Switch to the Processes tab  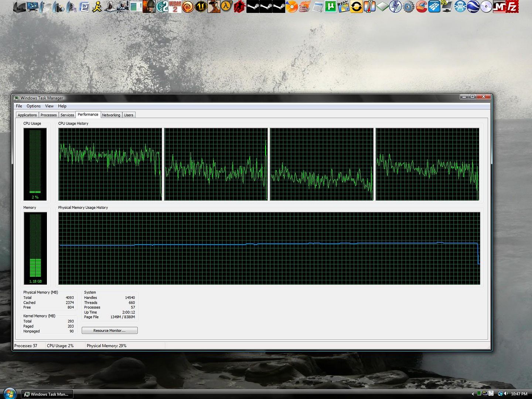pyautogui.click(x=48, y=115)
